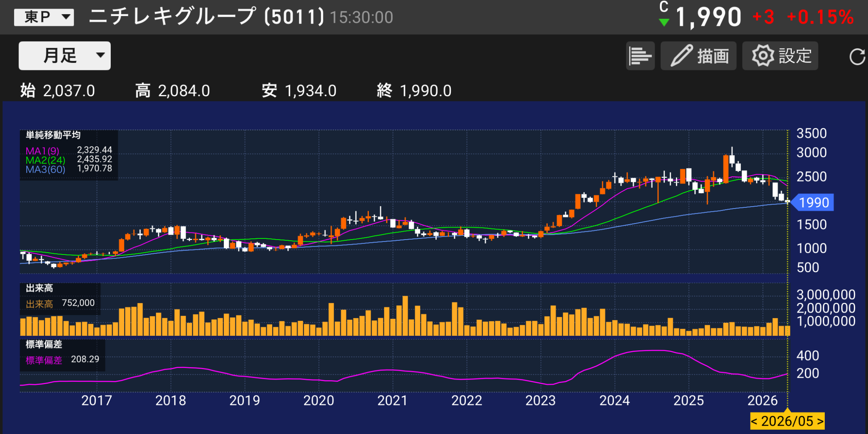The width and height of the screenshot is (868, 434).
Task: Click the 3,000,000 volume axis label
Action: [x=826, y=295]
